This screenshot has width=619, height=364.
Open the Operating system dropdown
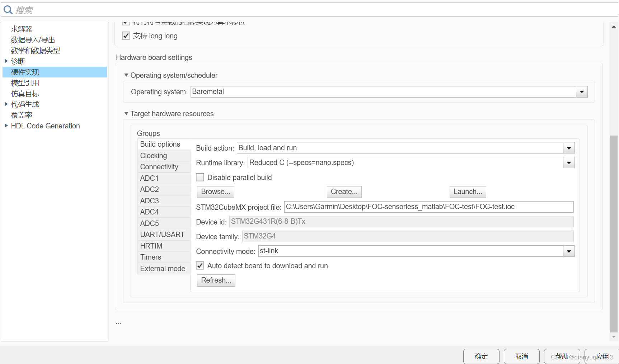(581, 92)
